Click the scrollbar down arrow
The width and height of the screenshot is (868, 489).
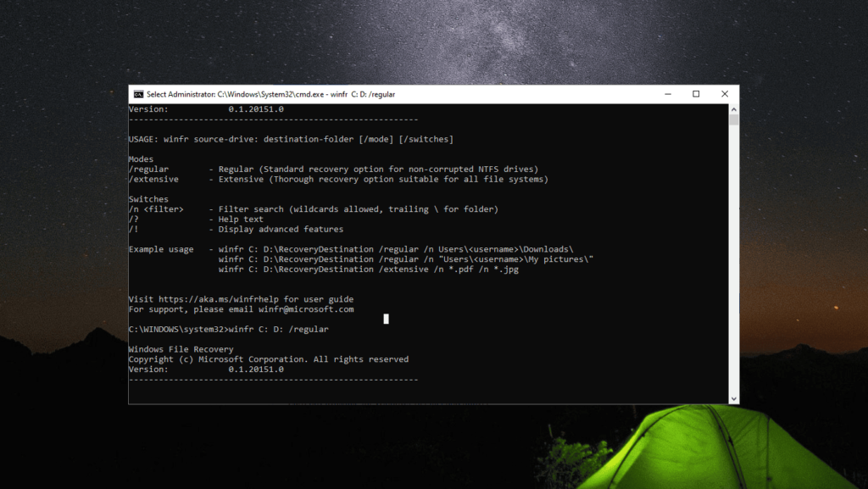pyautogui.click(x=733, y=398)
